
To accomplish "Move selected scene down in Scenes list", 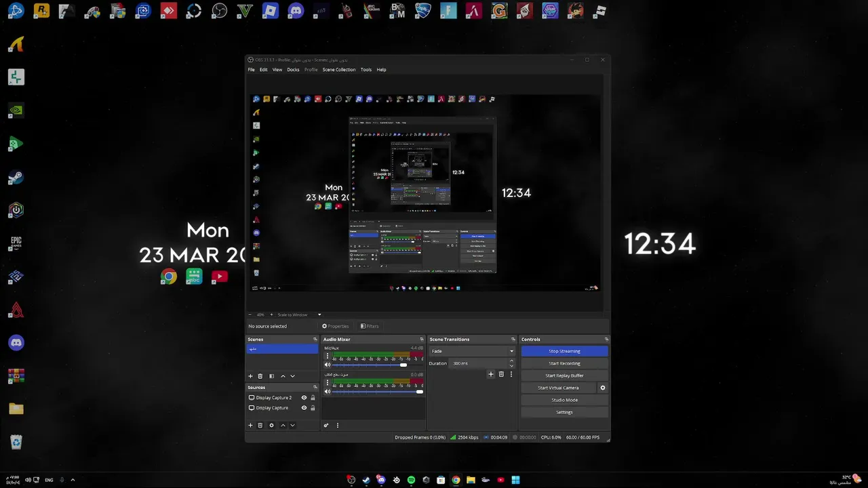I will point(292,376).
